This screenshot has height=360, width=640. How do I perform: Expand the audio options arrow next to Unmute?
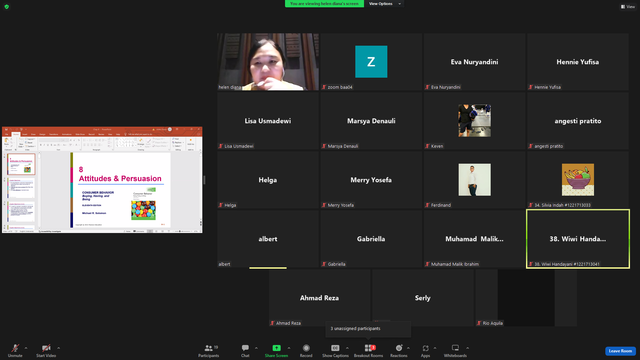coord(26,348)
